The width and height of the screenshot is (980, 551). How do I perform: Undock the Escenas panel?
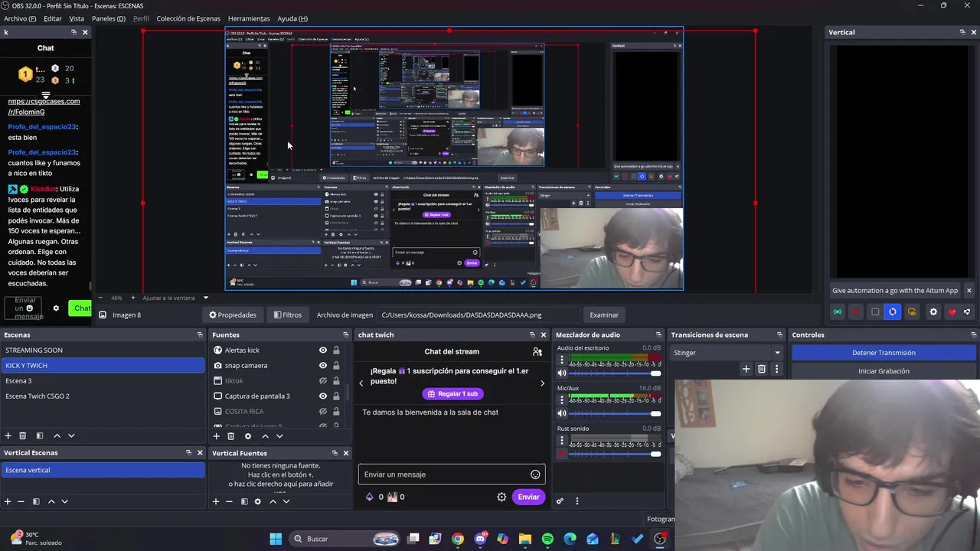[x=200, y=334]
